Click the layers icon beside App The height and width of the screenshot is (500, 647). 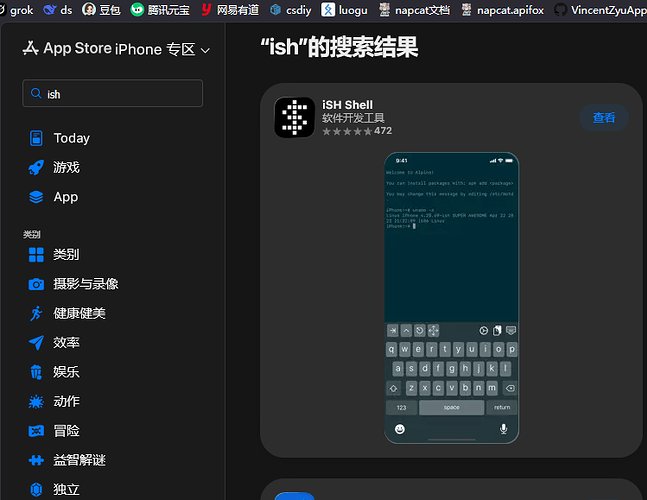(36, 197)
